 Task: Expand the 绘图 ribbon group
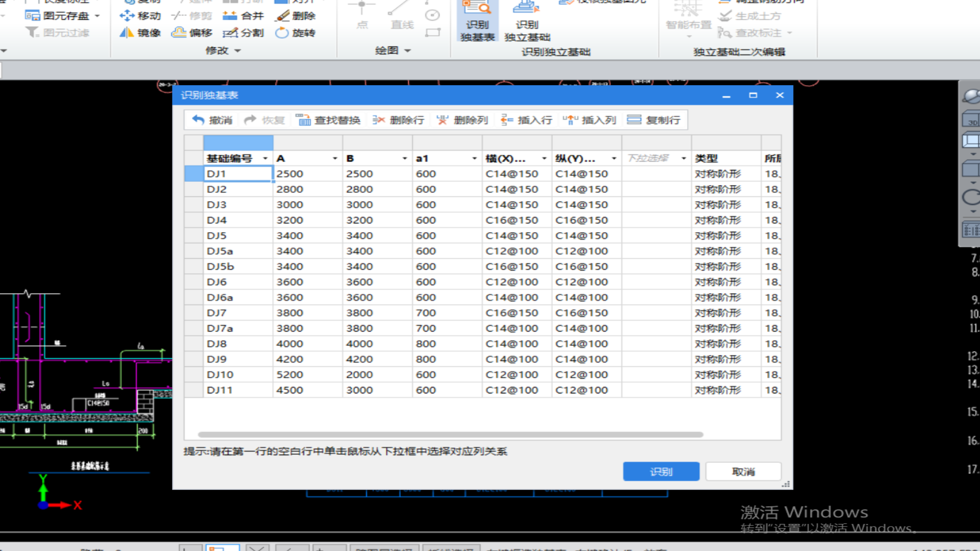tap(393, 51)
